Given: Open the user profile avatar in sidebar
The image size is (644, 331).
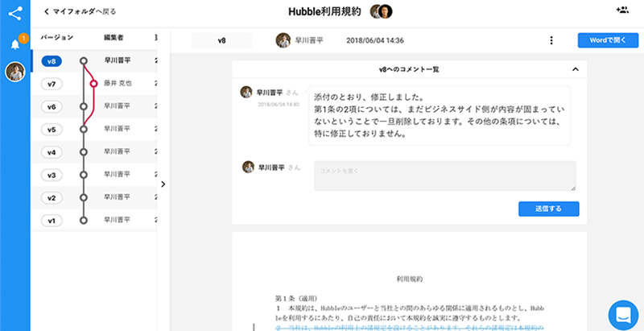Looking at the screenshot, I should [15, 72].
